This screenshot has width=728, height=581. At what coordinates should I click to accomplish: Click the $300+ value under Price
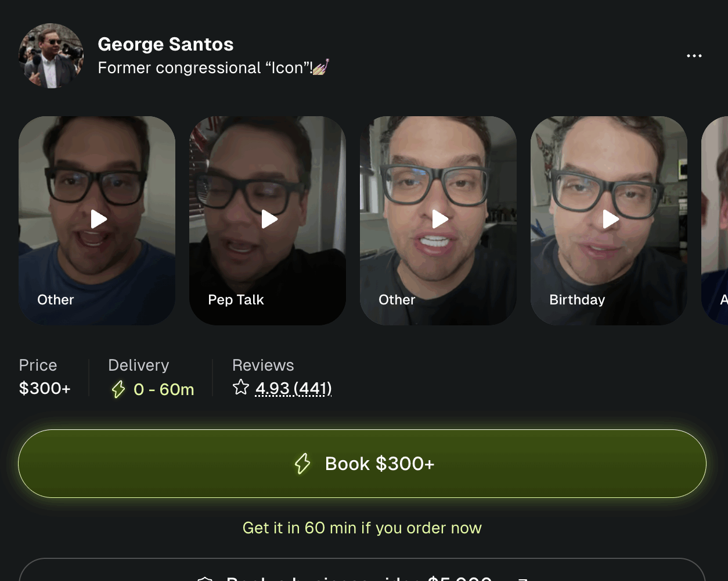click(45, 388)
